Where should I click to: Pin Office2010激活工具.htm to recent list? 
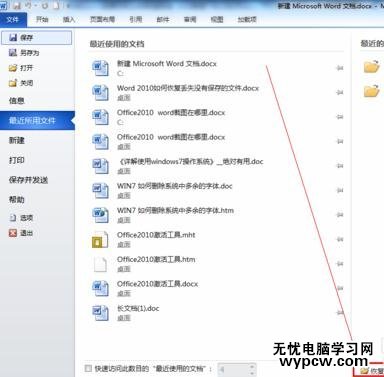pyautogui.click(x=340, y=264)
